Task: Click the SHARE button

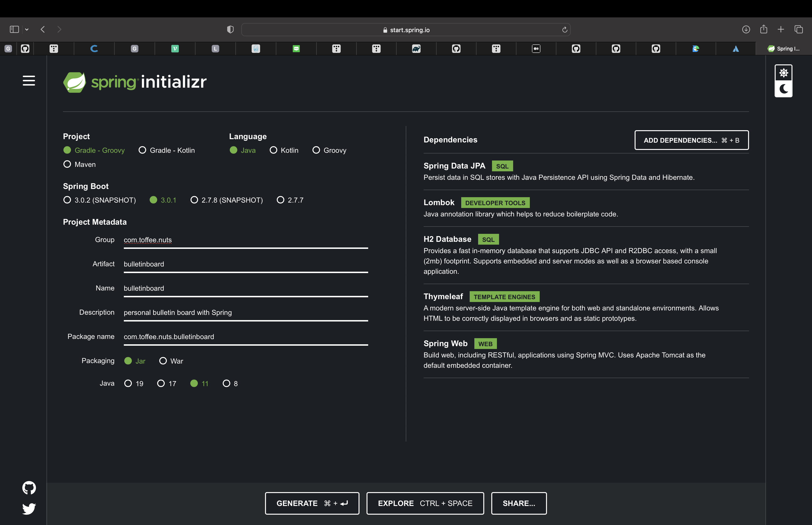Action: (x=519, y=503)
